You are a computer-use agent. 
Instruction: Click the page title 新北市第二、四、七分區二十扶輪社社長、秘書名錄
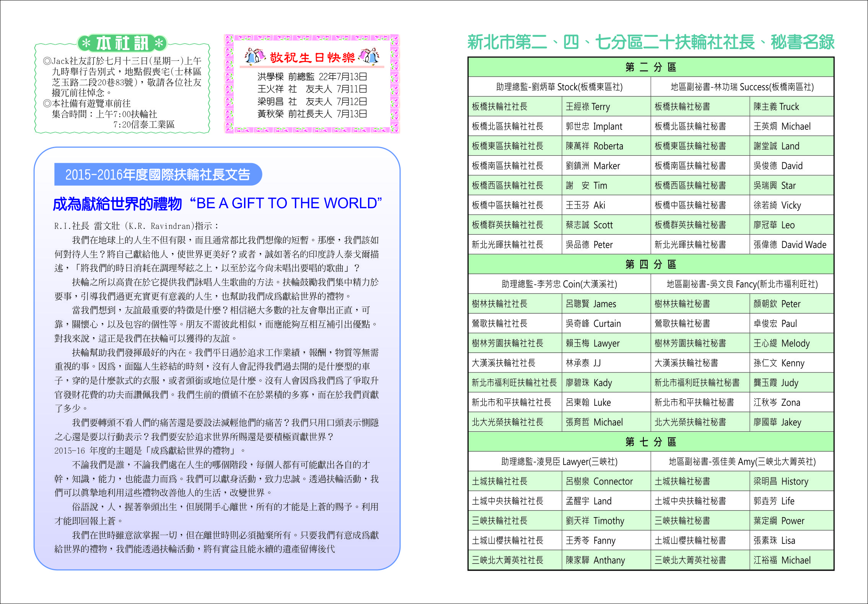[651, 42]
